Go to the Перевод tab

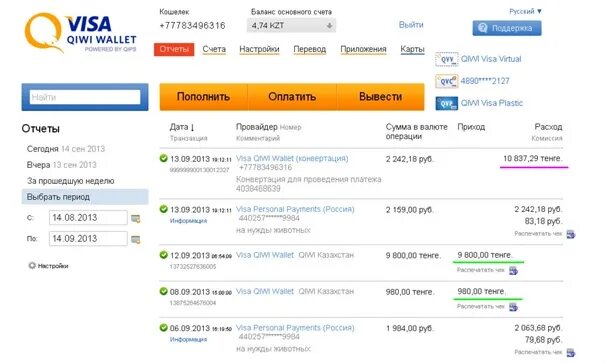pos(310,49)
